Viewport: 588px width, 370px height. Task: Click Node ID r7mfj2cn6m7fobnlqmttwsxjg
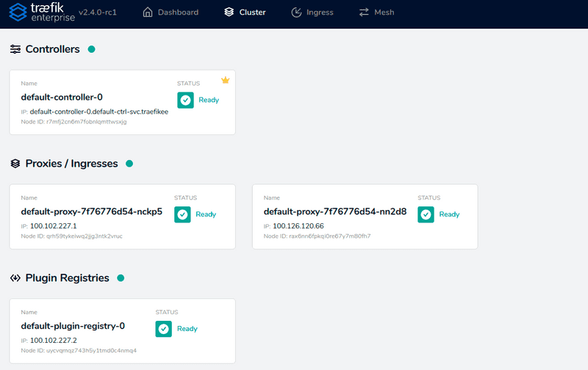click(74, 122)
